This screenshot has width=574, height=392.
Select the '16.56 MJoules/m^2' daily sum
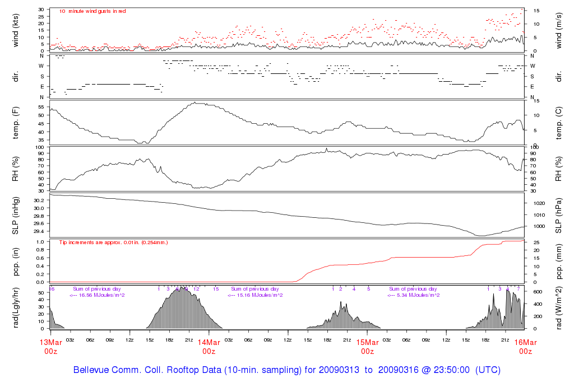(97, 295)
